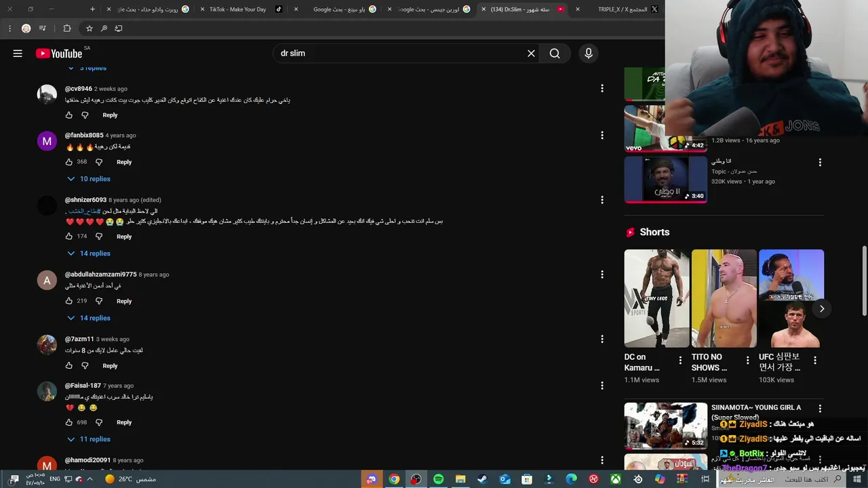Expand the 11 replies under @Faisal-187
868x488 pixels.
(x=88, y=439)
